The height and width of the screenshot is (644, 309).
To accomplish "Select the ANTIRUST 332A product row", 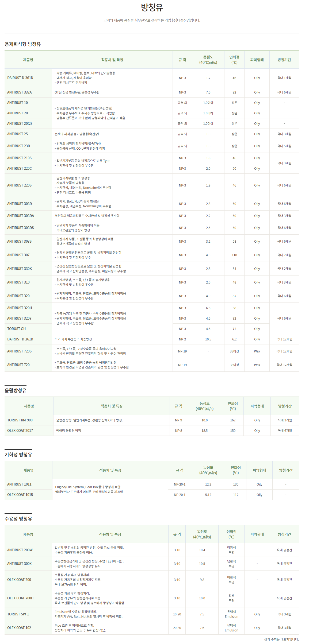I will click(20, 92).
